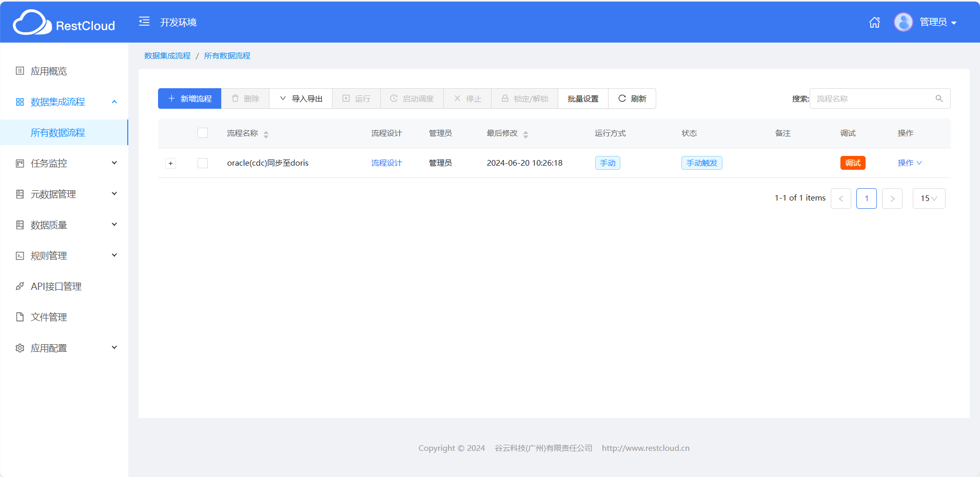
Task: Click the 运行 toolbar button
Action: (356, 98)
